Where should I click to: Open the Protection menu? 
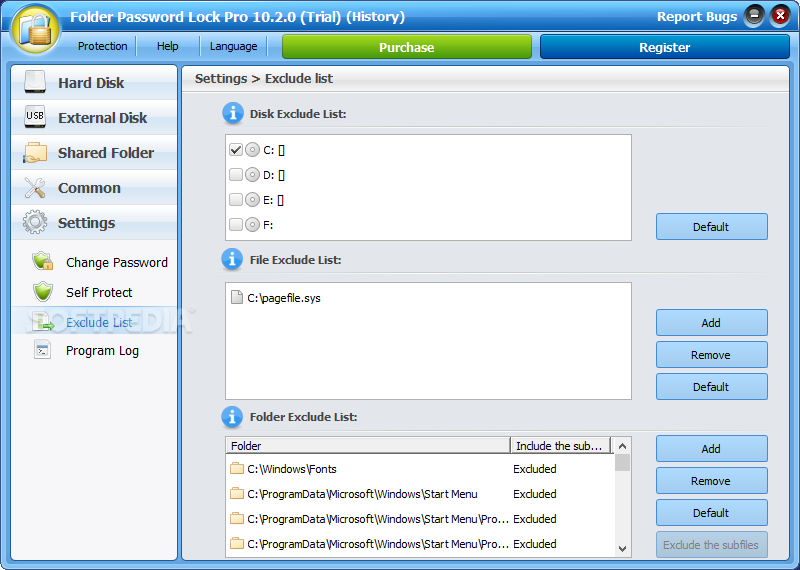coord(103,46)
